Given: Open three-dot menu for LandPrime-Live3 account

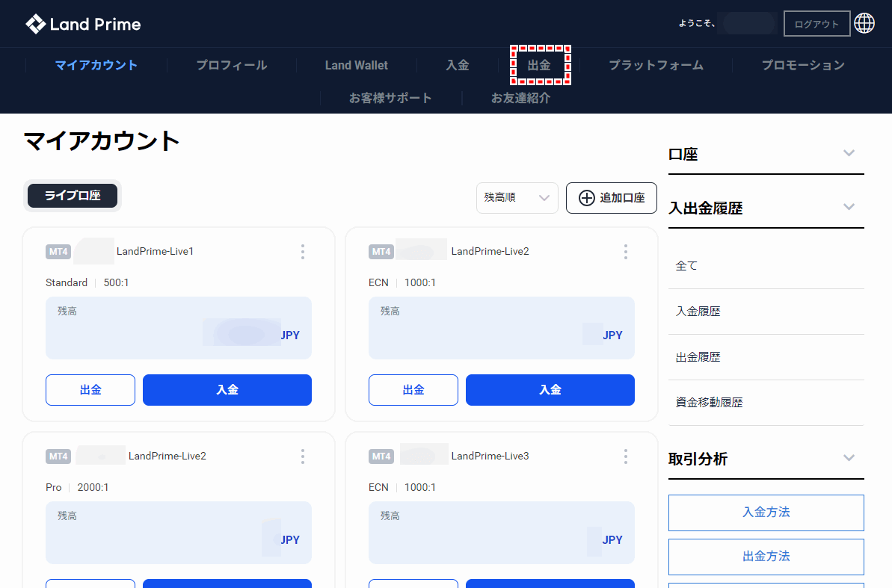Looking at the screenshot, I should click(626, 456).
